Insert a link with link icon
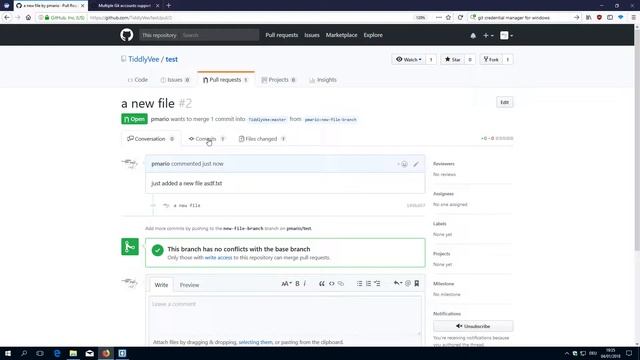 pos(341,284)
